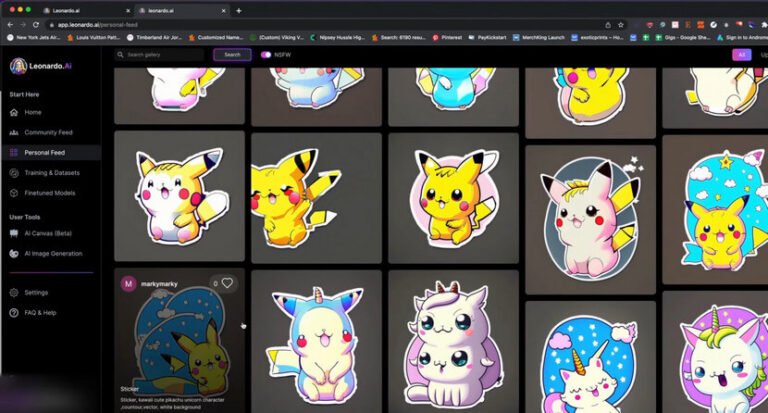
Task: Bookmark this page with the star icon
Action: [x=621, y=24]
